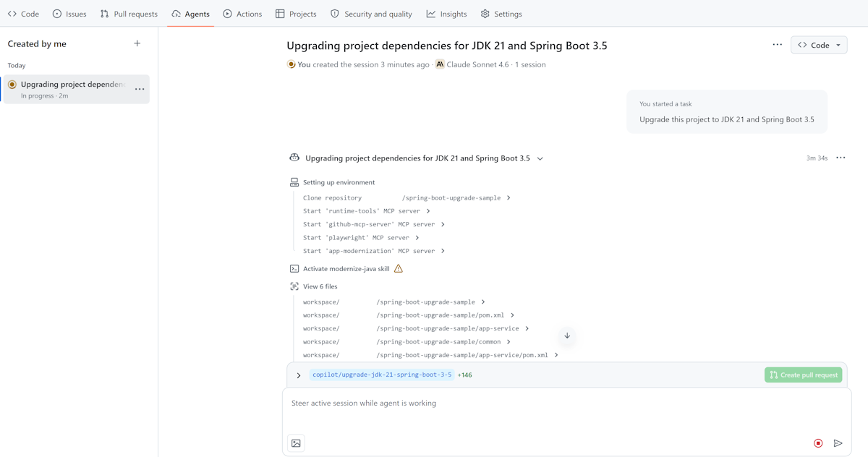Image resolution: width=868 pixels, height=457 pixels.
Task: Open the ellipsis menu on sidebar session item
Action: tap(140, 89)
